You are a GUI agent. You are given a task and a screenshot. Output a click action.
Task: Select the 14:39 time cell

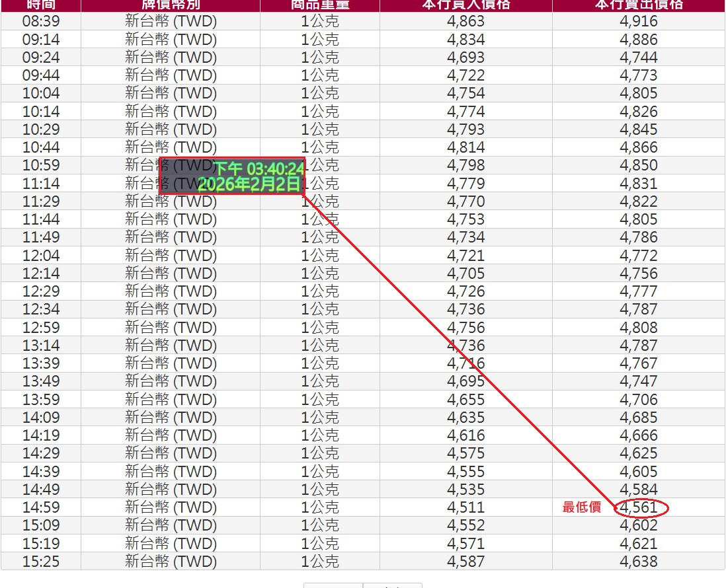tap(41, 472)
